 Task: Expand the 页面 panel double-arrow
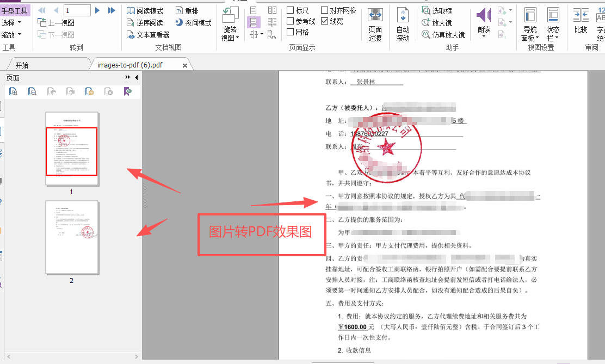point(128,77)
